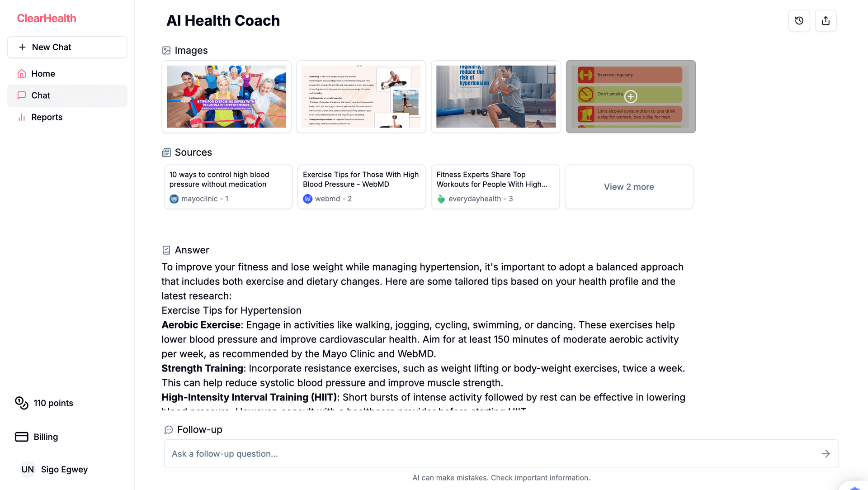Open the Reports section

47,116
